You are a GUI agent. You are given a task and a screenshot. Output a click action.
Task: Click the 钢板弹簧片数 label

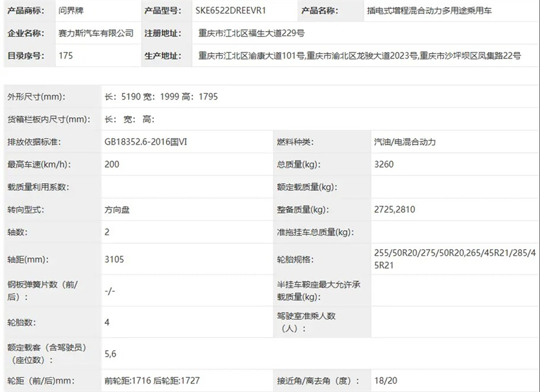click(x=42, y=290)
